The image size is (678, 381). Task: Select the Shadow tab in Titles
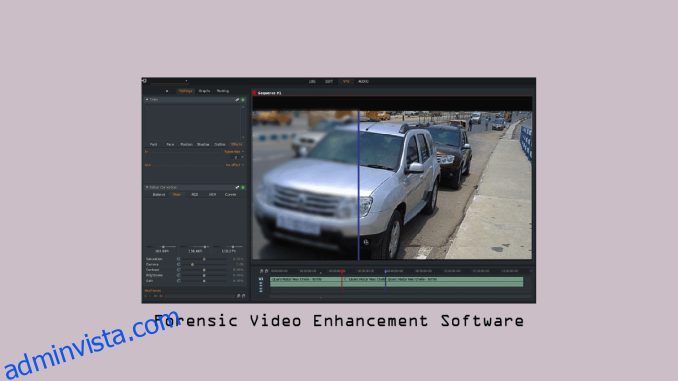point(203,144)
